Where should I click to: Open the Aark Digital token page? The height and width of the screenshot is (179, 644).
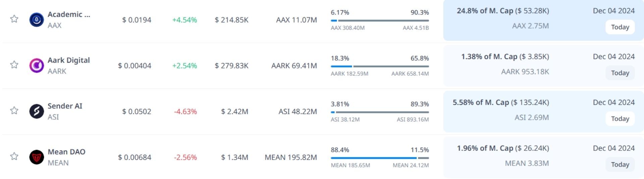[69, 60]
